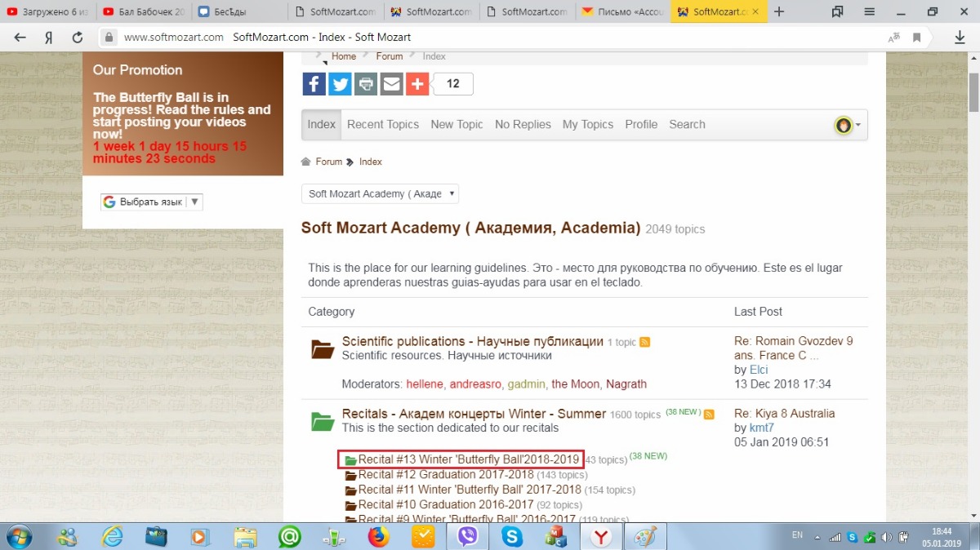Expand the user avatar dropdown arrow
Screen dimensions: 980x550
click(857, 126)
